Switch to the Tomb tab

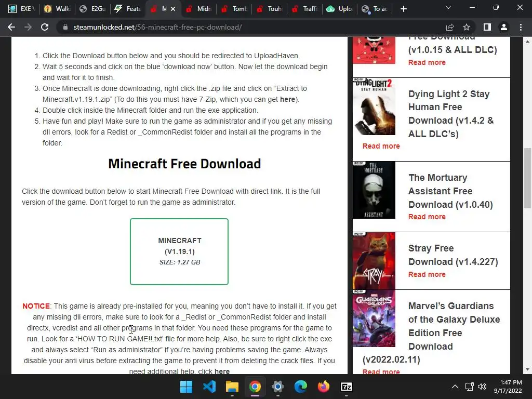point(234,9)
